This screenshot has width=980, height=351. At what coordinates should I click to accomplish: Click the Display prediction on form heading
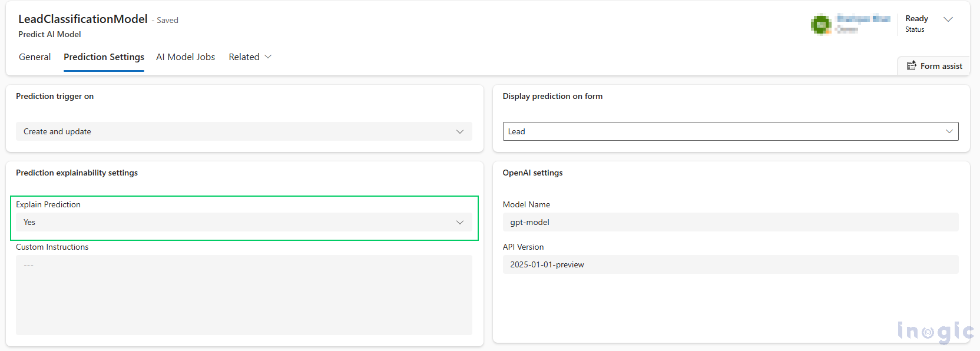click(552, 96)
